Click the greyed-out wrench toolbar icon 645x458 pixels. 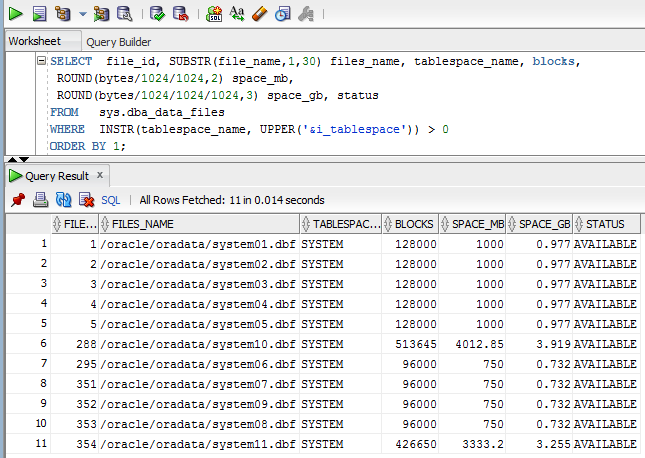[x=306, y=14]
